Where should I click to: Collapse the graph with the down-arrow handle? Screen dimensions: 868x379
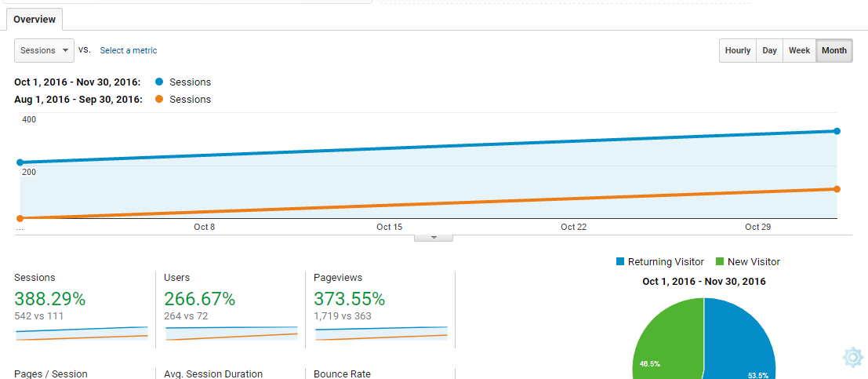[434, 238]
